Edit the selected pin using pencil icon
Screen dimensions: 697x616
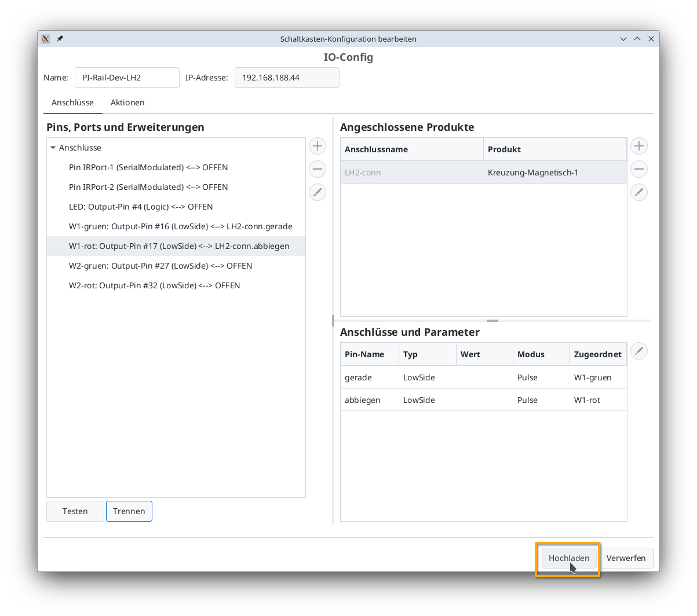click(x=317, y=192)
